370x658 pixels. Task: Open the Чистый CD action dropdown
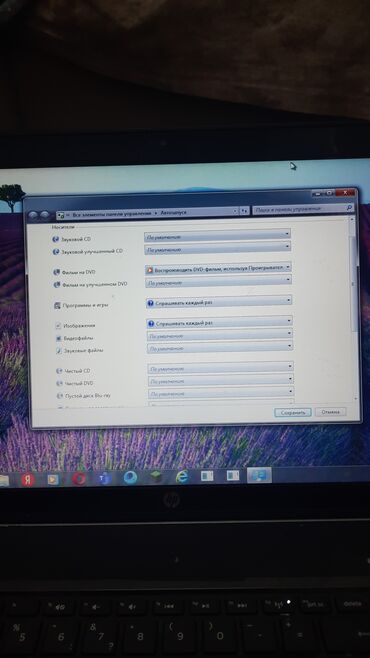click(220, 368)
